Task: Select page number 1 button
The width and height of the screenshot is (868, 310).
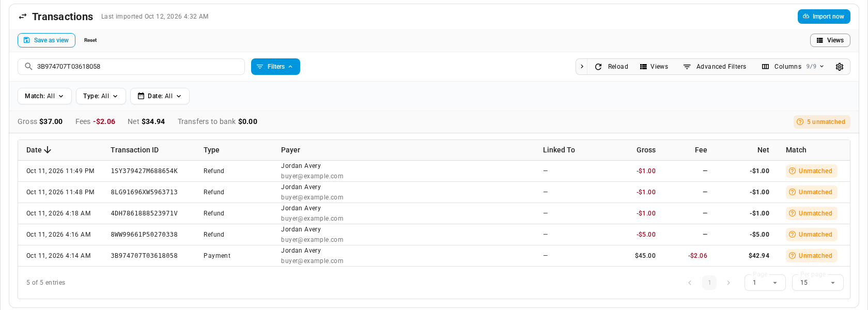Action: 709,283
